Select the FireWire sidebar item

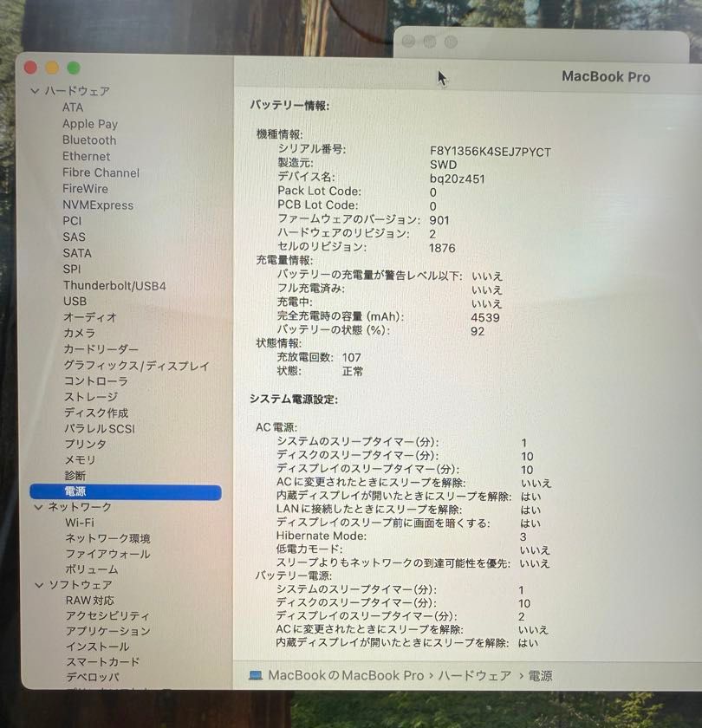86,189
